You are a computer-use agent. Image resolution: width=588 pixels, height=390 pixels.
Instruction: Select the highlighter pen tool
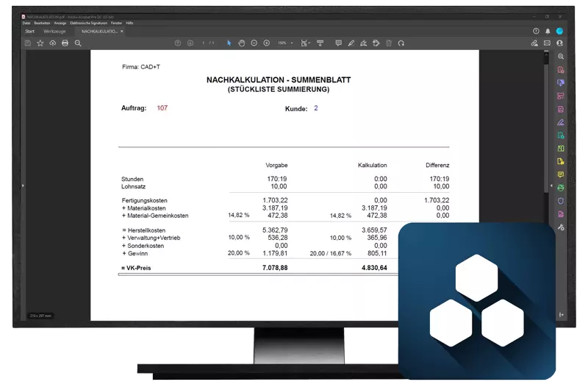(x=351, y=43)
